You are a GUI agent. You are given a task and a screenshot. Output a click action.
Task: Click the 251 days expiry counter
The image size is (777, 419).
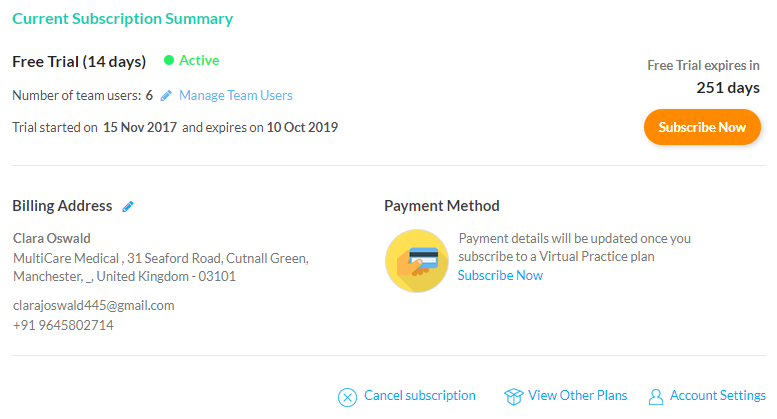coord(728,88)
